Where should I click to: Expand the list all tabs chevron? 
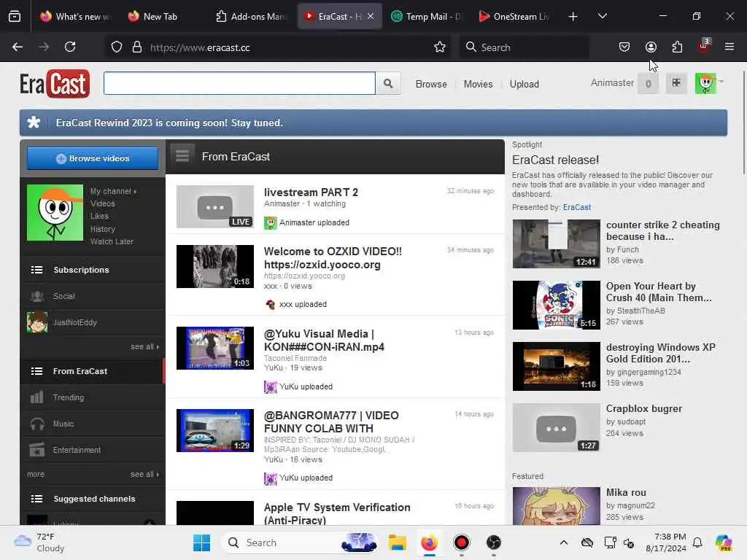coord(602,17)
